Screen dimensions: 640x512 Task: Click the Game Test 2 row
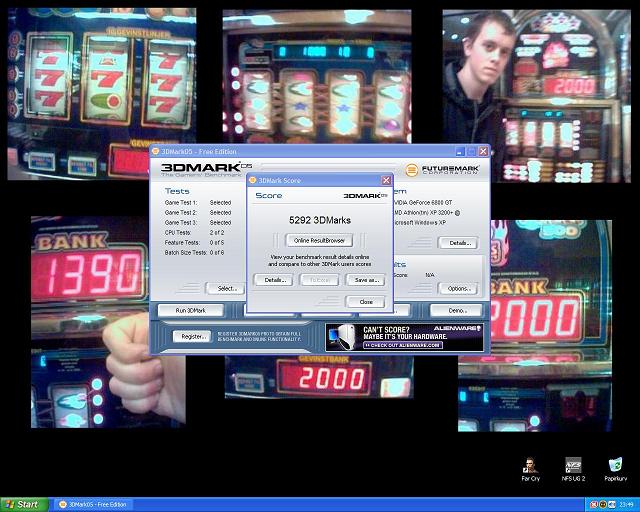[x=198, y=213]
